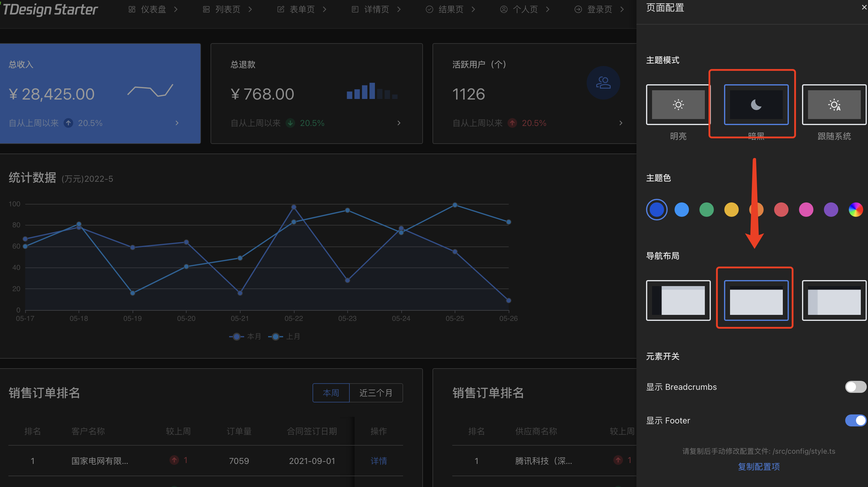Open the 仪表盘 dashboard menu icon
The image size is (868, 487).
pos(131,9)
